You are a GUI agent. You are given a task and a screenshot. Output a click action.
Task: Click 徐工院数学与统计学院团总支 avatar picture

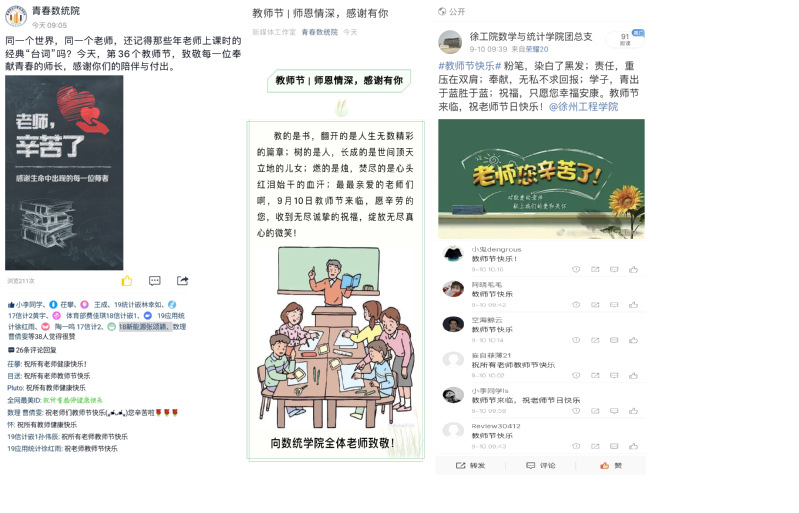point(450,42)
